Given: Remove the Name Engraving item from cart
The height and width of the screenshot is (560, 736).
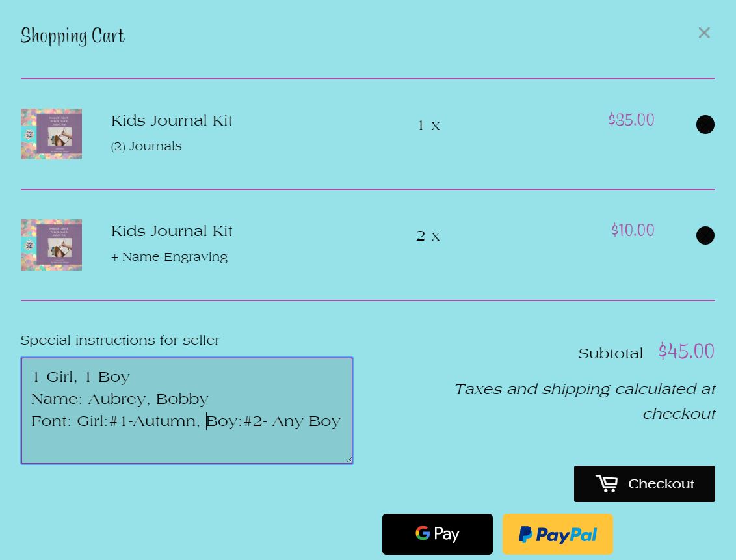Looking at the screenshot, I should click(x=705, y=235).
